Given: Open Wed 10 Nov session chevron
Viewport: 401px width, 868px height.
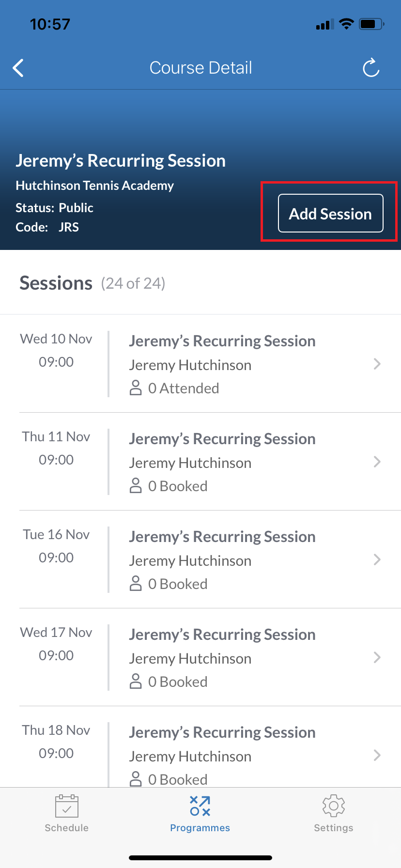Looking at the screenshot, I should tap(377, 364).
